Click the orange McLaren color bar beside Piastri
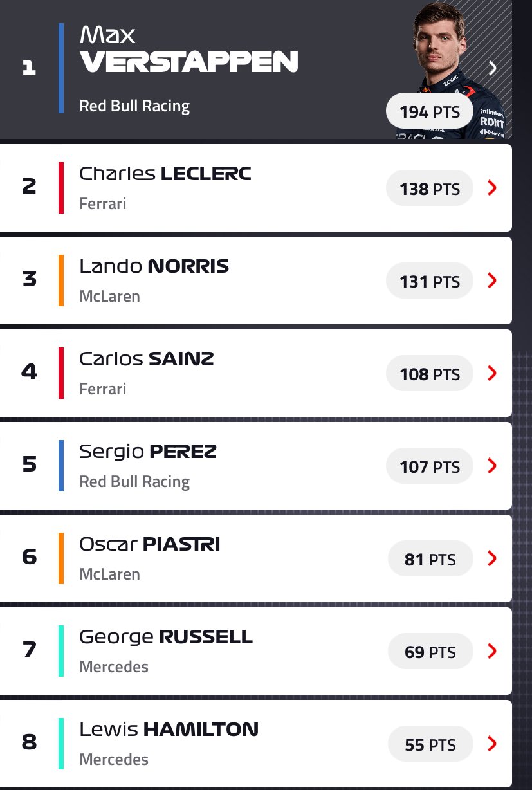The image size is (532, 790). point(61,558)
